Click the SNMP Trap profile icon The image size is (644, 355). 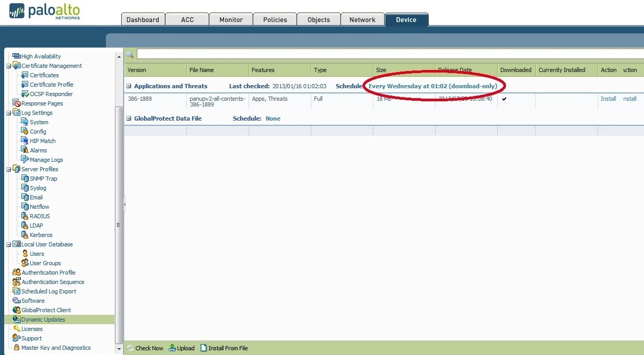25,179
